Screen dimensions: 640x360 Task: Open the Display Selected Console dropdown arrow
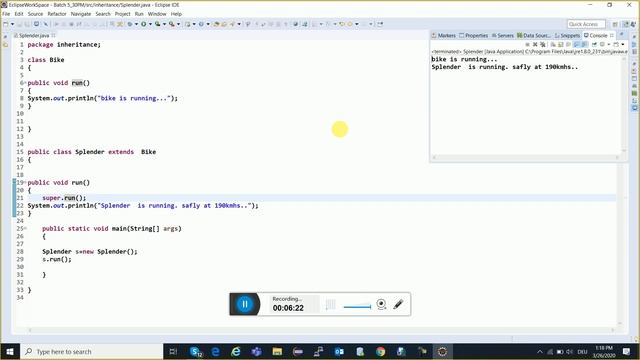[609, 44]
